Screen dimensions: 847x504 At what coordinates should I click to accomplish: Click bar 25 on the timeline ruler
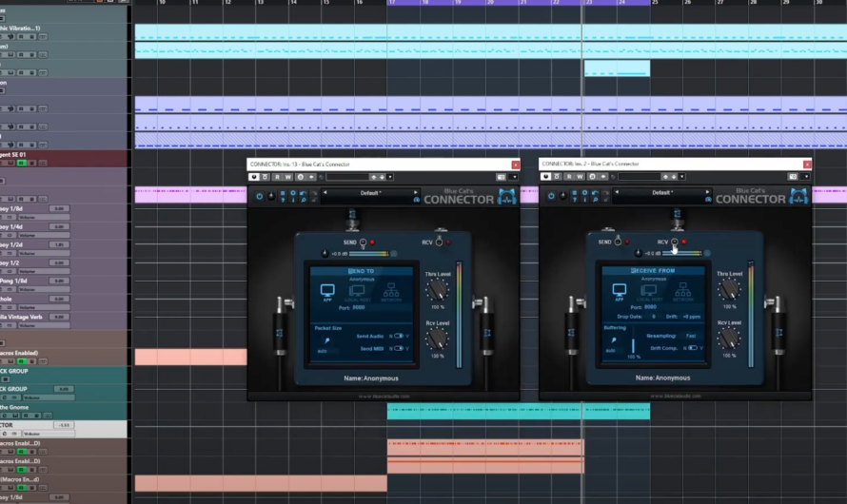point(655,3)
